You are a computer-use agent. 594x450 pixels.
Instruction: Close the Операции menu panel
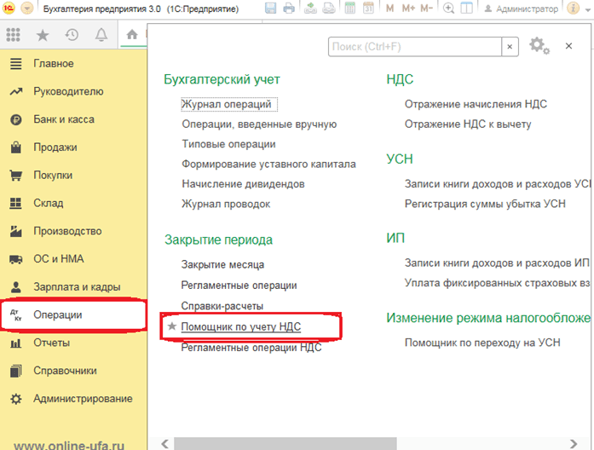tap(569, 46)
